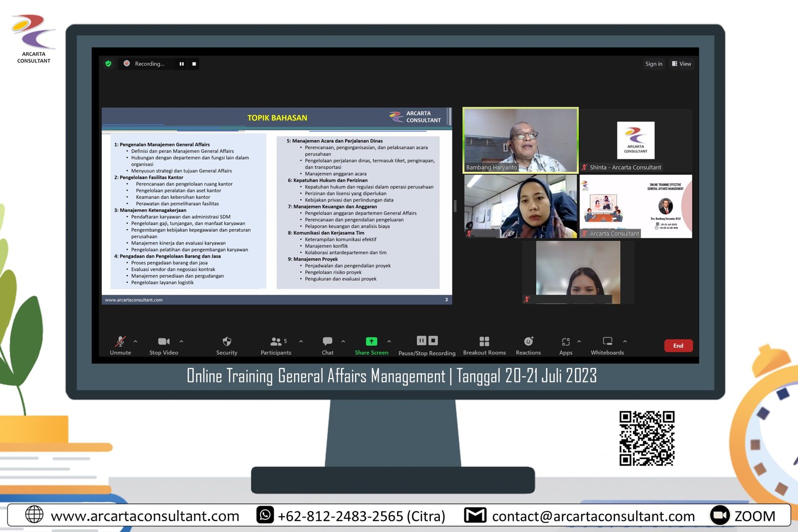Open the Reactions menu
This screenshot has width=798, height=532.
point(528,342)
